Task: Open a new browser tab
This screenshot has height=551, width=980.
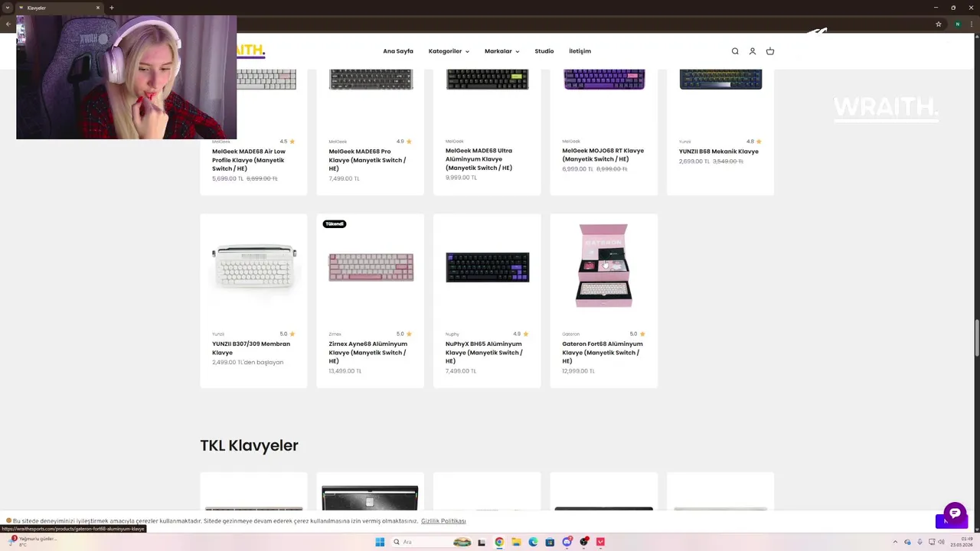Action: point(112,8)
